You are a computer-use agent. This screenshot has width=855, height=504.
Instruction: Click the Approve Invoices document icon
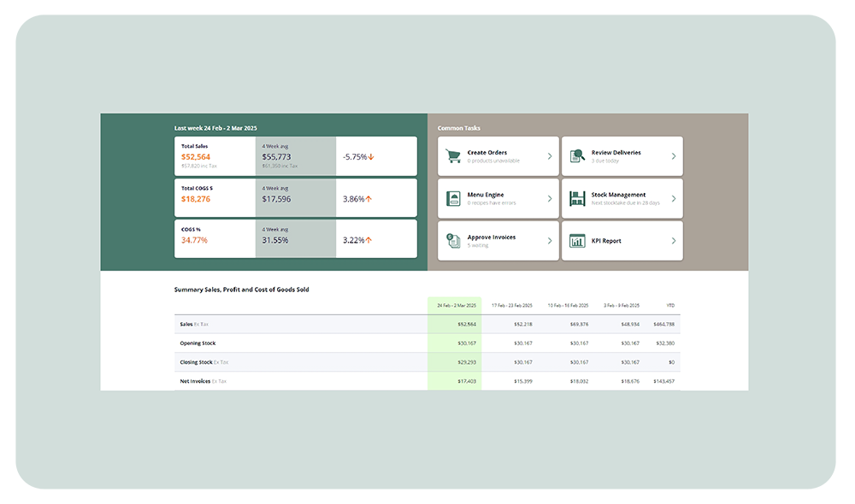453,241
